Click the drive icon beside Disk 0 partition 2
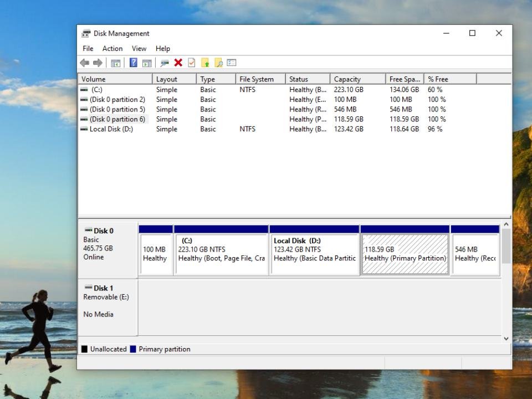Screen dimensions: 532x399 84,100
